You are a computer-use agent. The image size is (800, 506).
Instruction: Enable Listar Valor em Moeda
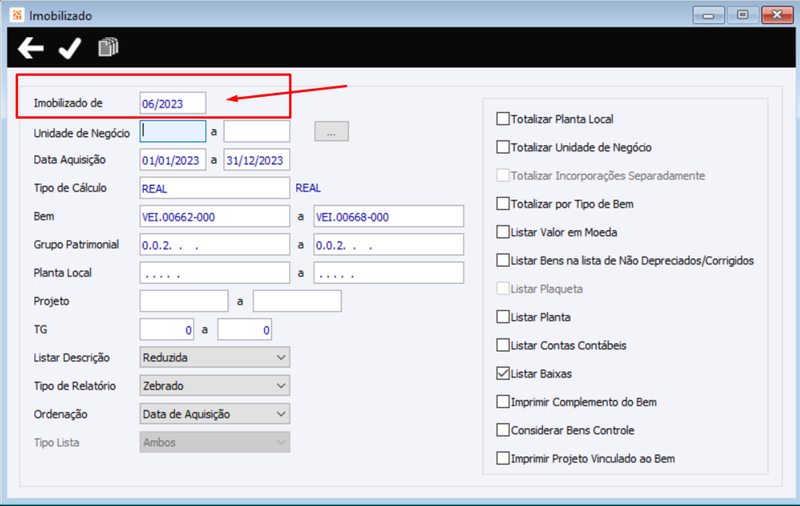click(503, 232)
